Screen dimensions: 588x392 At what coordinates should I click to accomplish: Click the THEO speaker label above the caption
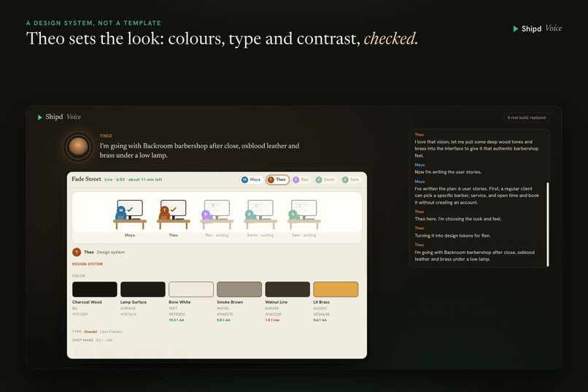click(106, 136)
